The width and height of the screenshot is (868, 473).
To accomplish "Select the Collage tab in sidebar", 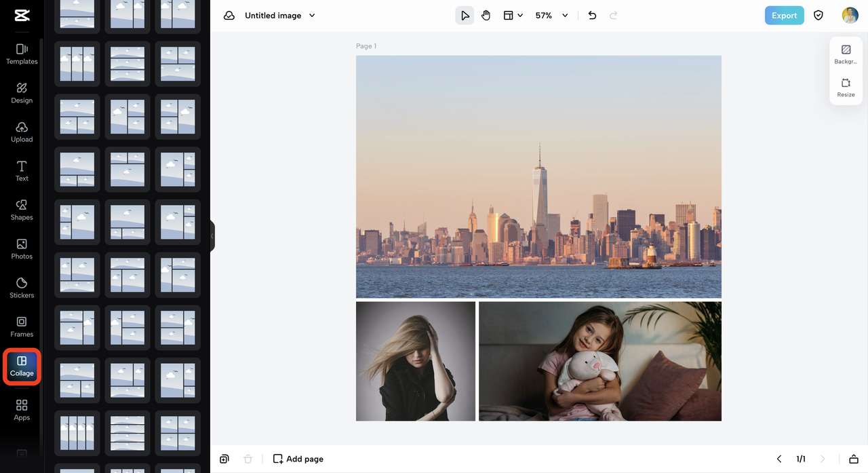I will (x=22, y=366).
